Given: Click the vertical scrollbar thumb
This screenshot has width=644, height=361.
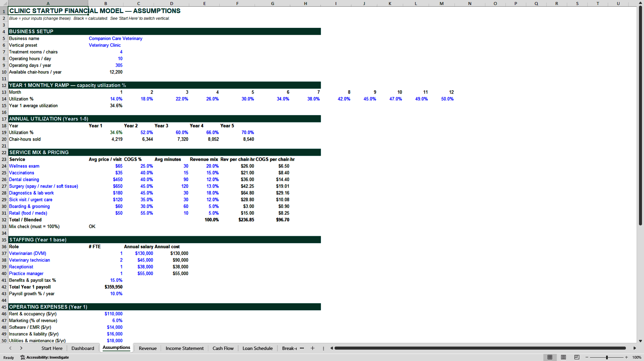Looking at the screenshot, I should point(640,116).
